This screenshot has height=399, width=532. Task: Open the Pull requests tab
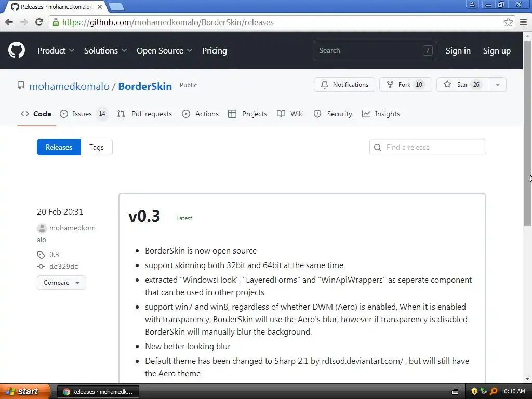click(x=144, y=114)
